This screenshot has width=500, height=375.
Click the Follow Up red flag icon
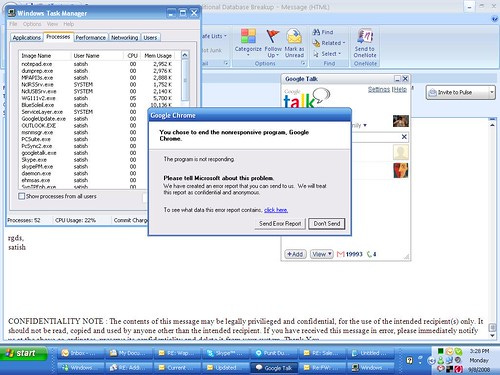point(273,36)
